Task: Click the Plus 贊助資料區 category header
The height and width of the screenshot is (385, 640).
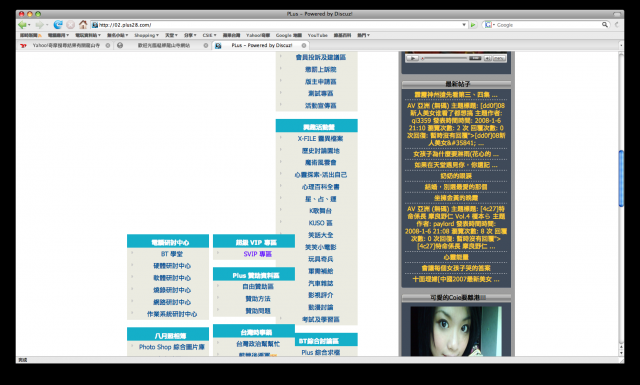Action: coord(254,275)
